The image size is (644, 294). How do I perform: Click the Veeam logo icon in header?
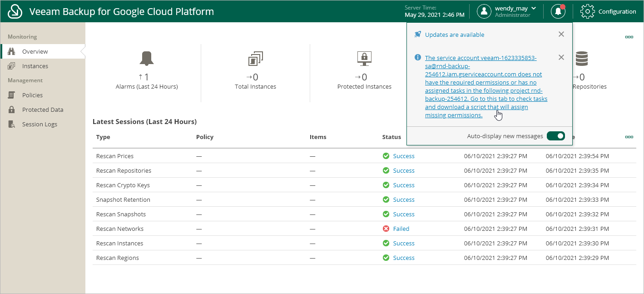(15, 11)
